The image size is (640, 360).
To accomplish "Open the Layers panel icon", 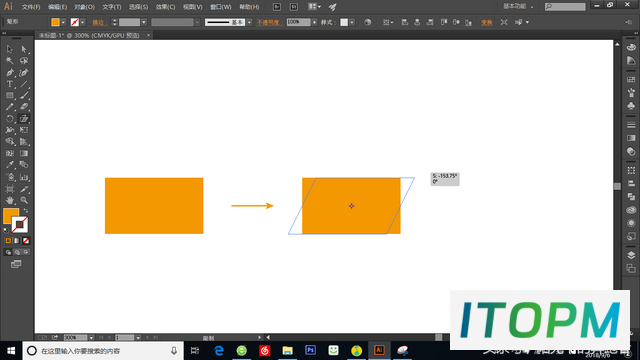I will click(631, 255).
